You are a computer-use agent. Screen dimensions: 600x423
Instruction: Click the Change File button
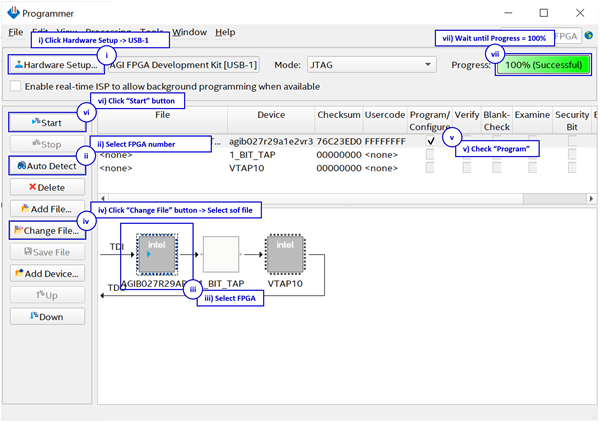click(47, 230)
